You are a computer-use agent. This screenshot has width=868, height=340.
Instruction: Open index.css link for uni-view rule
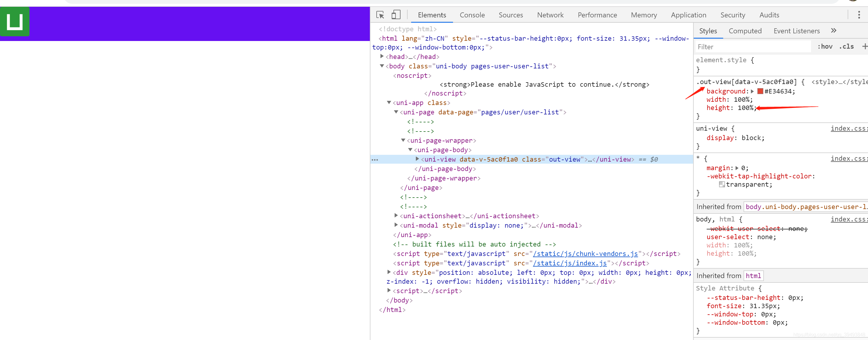click(849, 128)
